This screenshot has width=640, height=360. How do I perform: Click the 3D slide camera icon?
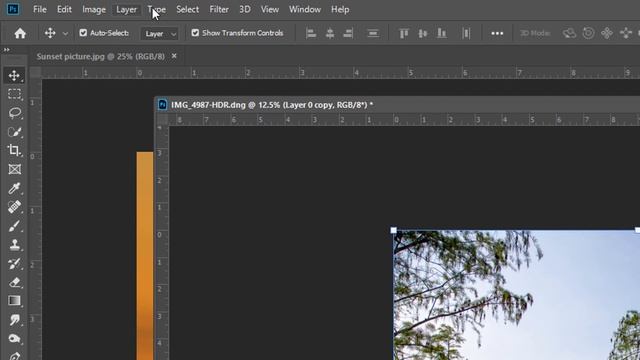[x=626, y=33]
